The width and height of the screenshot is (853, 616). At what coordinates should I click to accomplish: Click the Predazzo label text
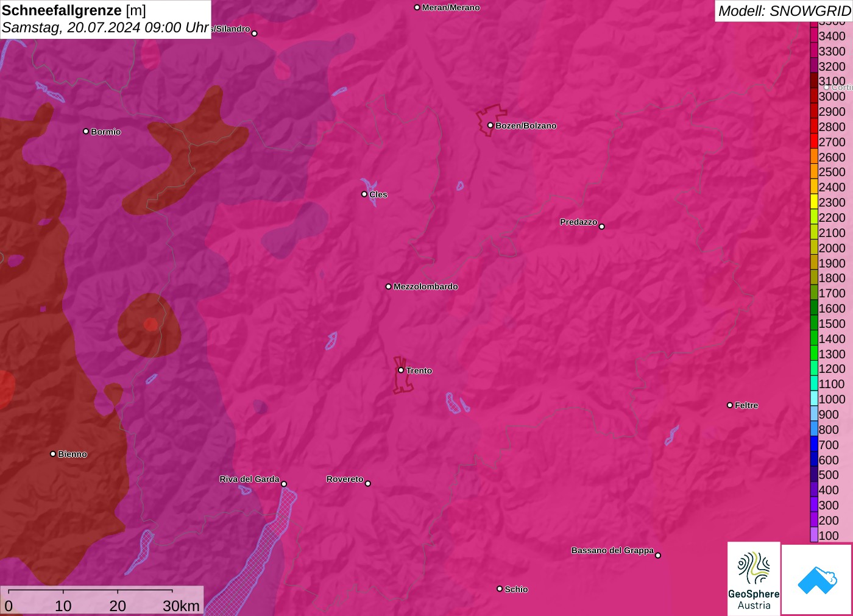(579, 222)
